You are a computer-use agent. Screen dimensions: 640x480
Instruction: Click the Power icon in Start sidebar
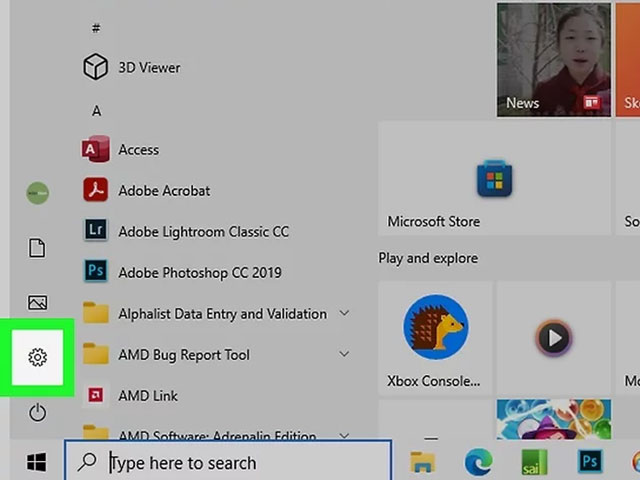[x=37, y=412]
